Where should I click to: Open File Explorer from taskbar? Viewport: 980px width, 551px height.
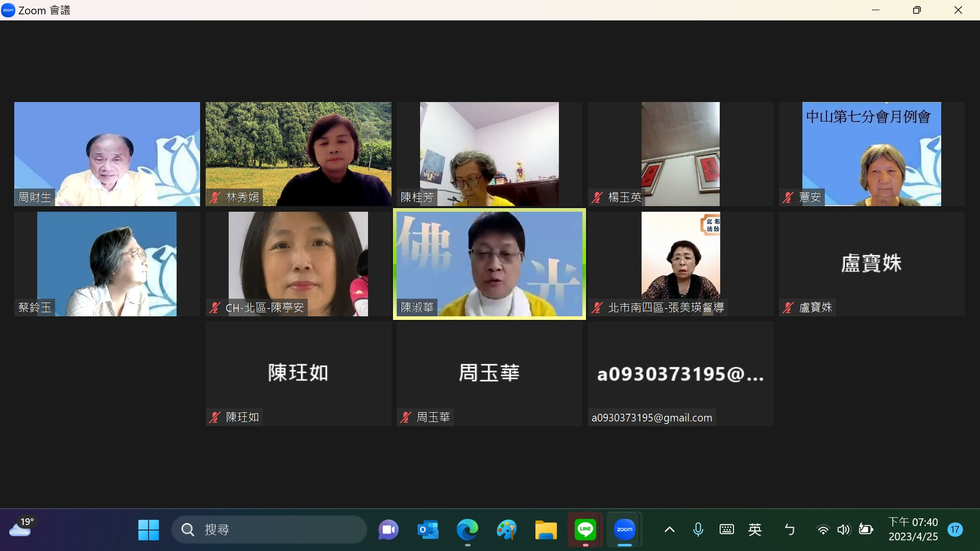[x=546, y=530]
